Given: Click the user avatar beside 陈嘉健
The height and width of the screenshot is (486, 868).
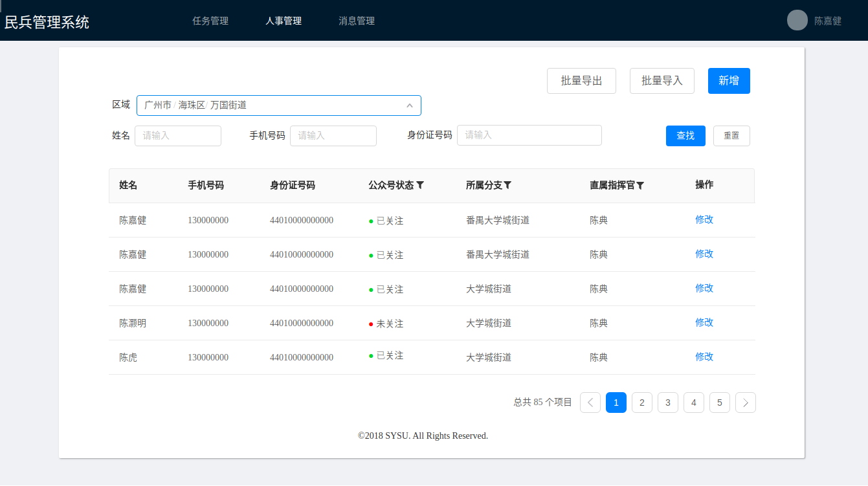Looking at the screenshot, I should 797,20.
